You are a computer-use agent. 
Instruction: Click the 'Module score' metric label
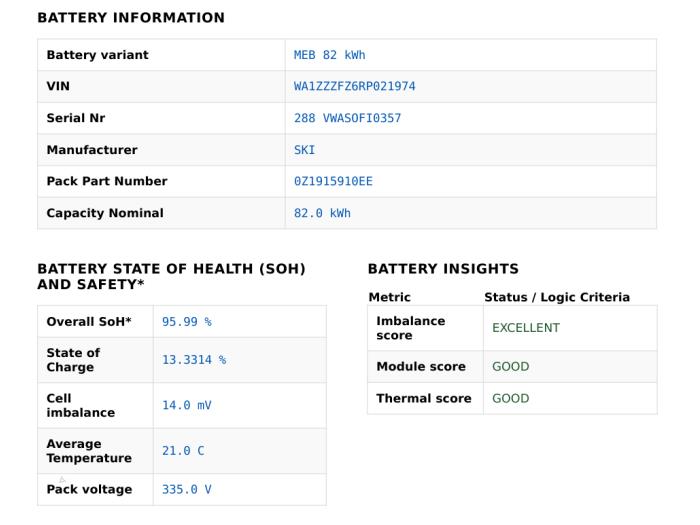(x=421, y=367)
